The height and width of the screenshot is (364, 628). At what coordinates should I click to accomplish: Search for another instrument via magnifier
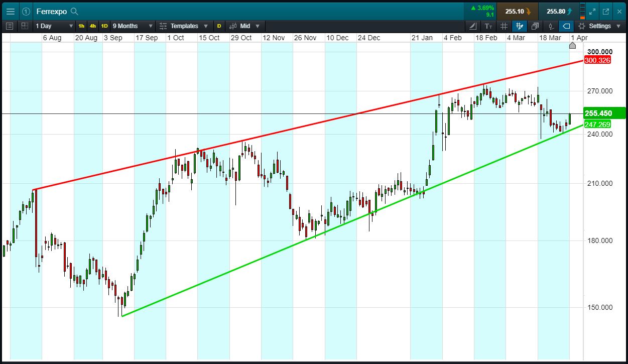point(74,11)
